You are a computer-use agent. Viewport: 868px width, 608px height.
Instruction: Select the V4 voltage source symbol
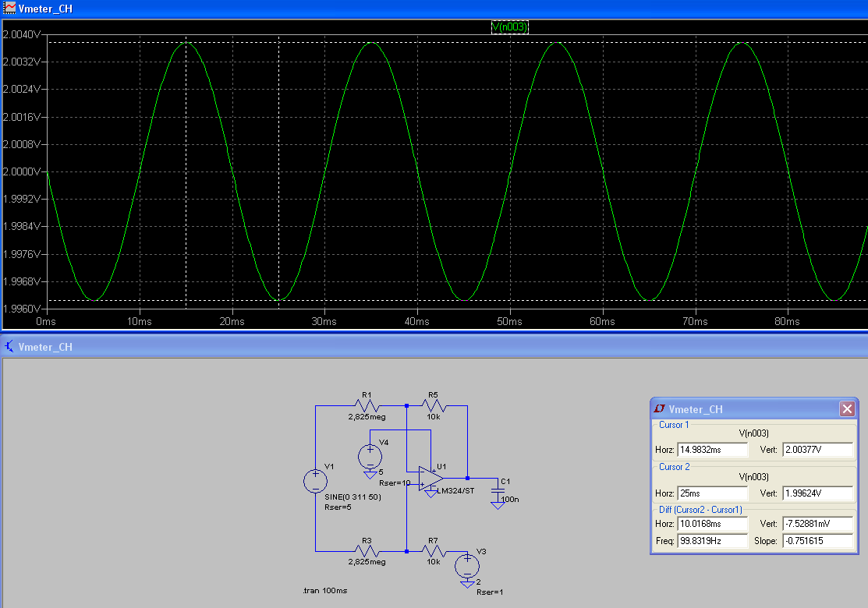point(369,455)
